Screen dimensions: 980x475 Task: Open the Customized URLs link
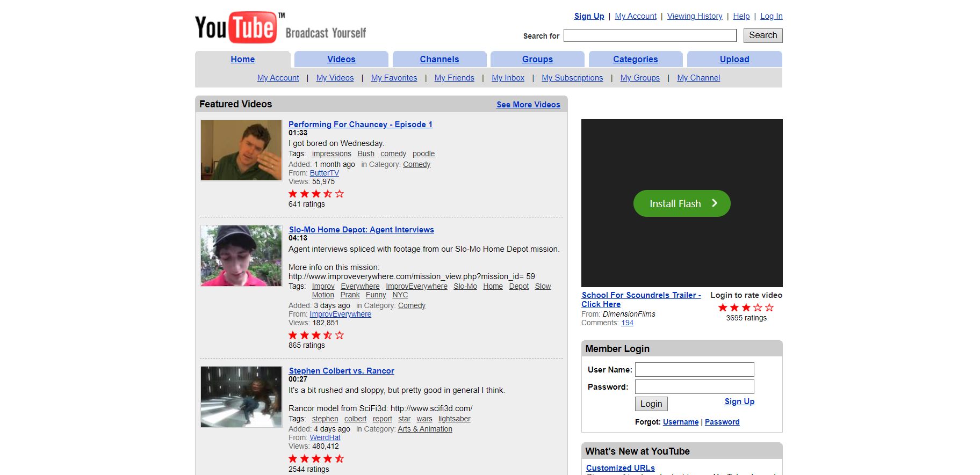(x=621, y=468)
